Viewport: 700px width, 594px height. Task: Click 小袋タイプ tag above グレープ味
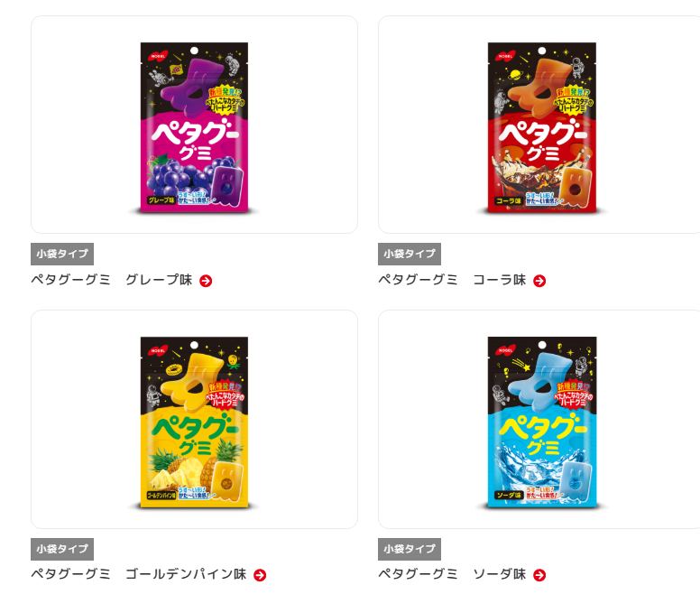[62, 255]
